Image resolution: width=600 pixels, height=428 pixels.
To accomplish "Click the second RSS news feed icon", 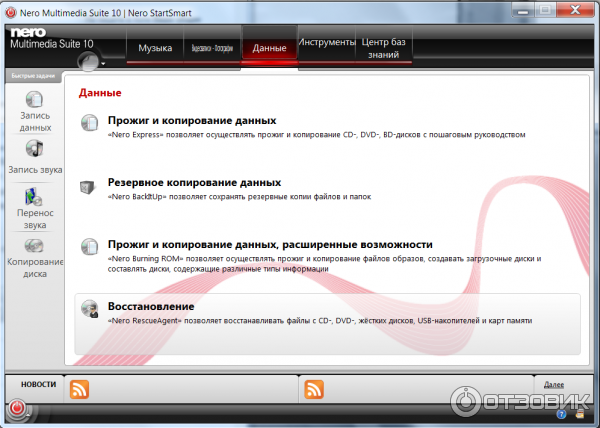I will [314, 390].
